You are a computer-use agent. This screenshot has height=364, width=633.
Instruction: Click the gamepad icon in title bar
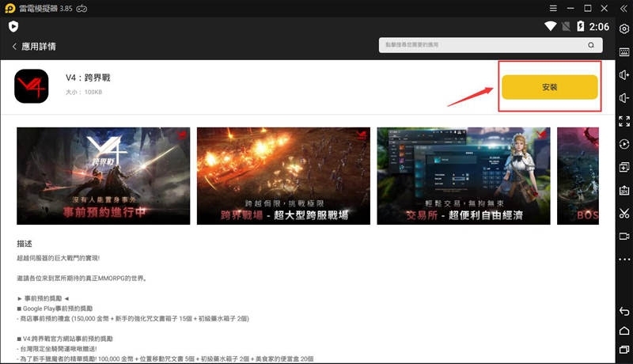(x=81, y=9)
